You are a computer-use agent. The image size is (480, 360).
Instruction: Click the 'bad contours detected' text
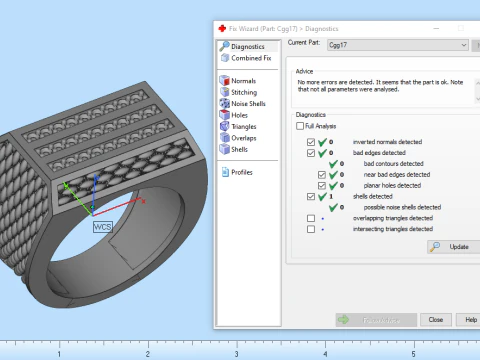(x=393, y=164)
